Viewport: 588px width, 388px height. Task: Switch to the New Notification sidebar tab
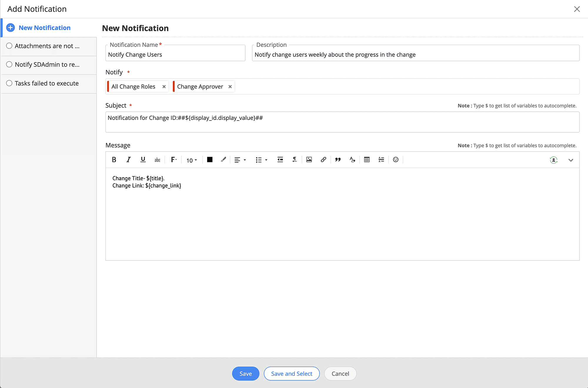44,28
